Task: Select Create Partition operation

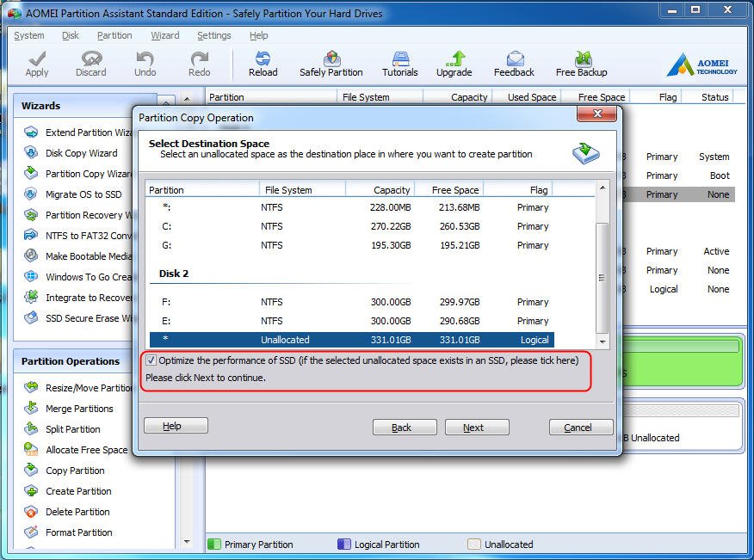Action: click(68, 491)
